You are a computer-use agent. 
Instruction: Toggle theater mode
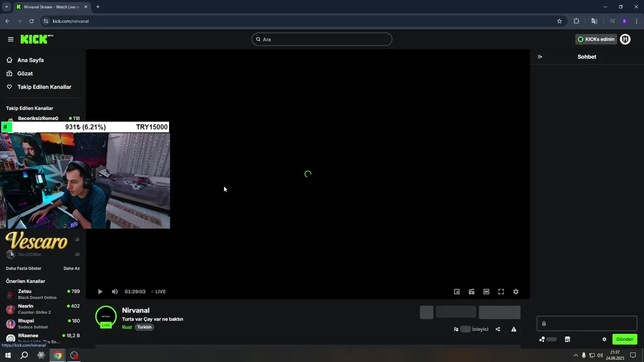[486, 292]
